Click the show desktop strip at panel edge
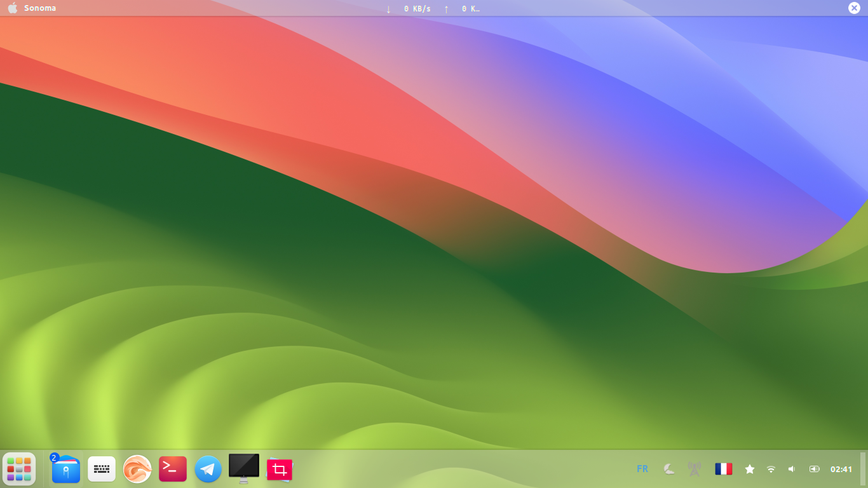 click(x=863, y=469)
